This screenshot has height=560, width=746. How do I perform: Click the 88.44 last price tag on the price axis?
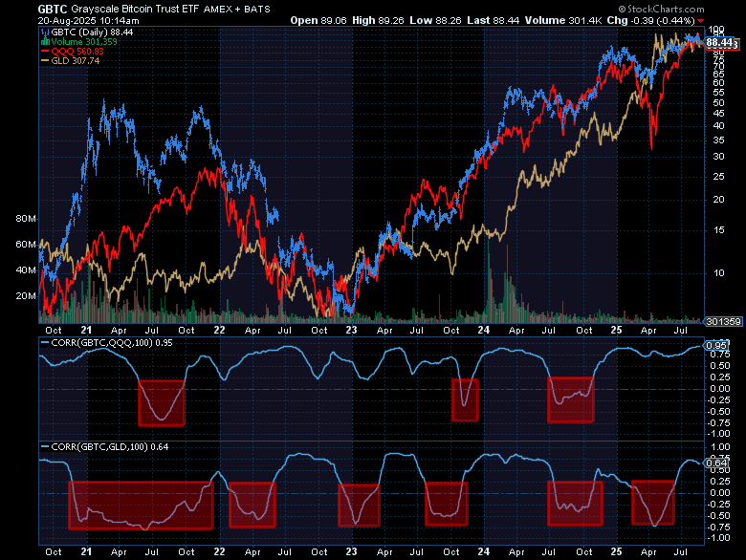(x=719, y=43)
